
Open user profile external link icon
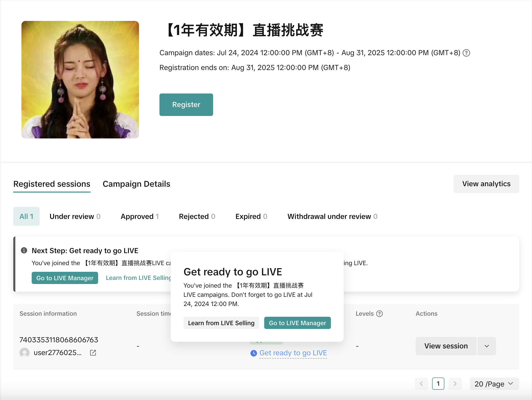tap(93, 353)
